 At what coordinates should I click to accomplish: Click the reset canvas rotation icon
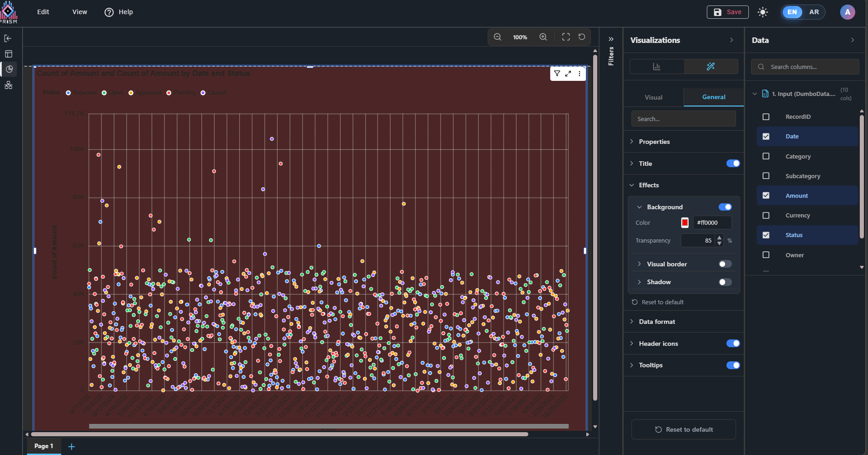pos(582,37)
